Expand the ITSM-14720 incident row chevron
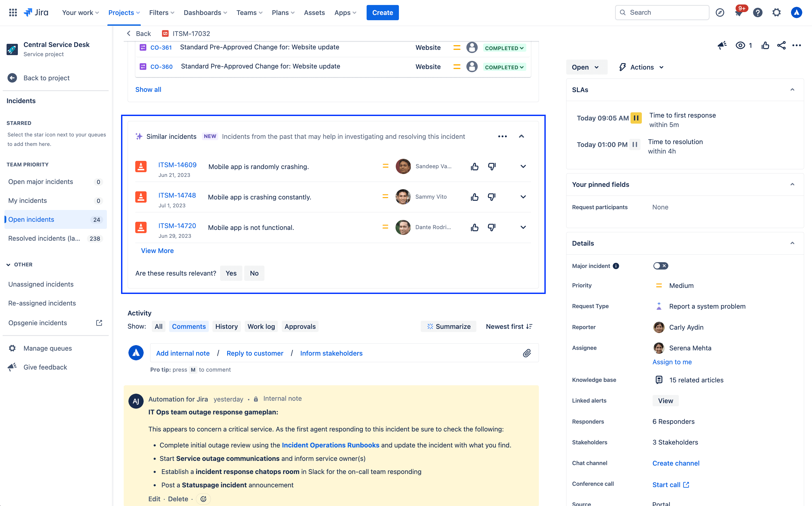Screen dimensions: 812x506 click(523, 227)
